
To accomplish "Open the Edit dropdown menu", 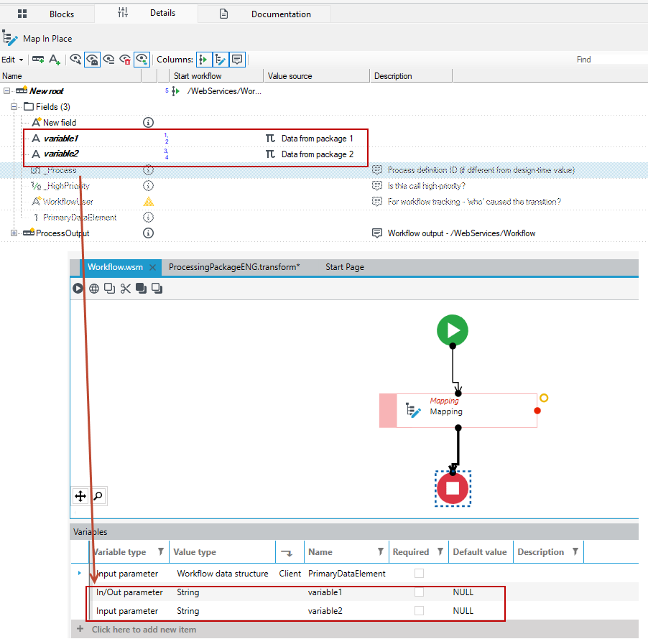I will point(12,60).
